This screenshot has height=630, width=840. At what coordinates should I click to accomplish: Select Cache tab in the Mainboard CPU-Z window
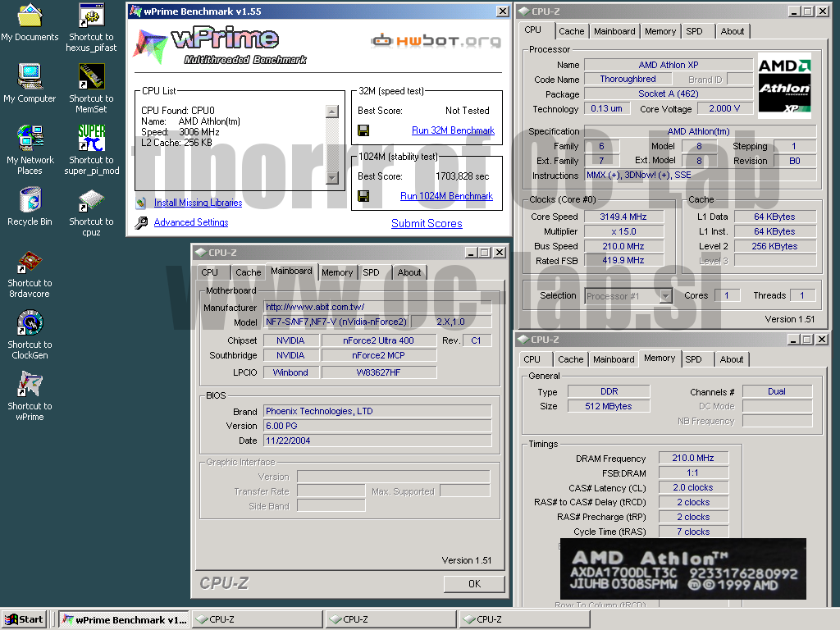[248, 272]
